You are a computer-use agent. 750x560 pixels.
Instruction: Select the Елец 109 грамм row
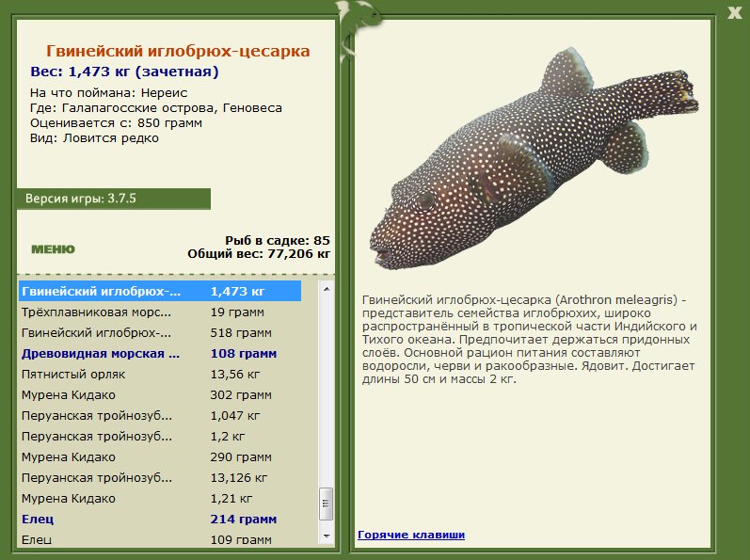coord(160,539)
